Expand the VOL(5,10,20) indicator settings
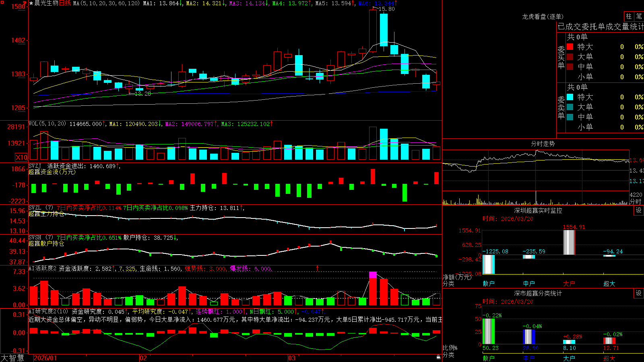This screenshot has height=362, width=644. tap(47, 123)
